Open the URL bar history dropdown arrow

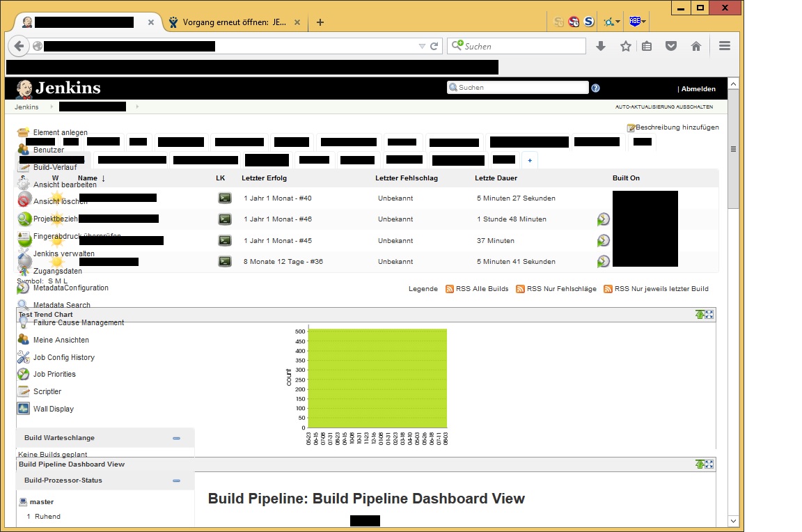click(x=421, y=47)
